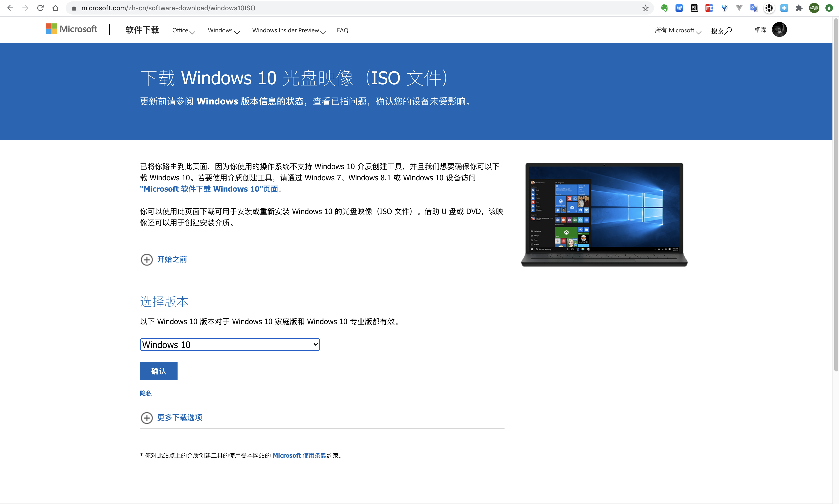Viewport: 839px width, 504px height.
Task: Click the Microsoft logo
Action: pos(72,29)
